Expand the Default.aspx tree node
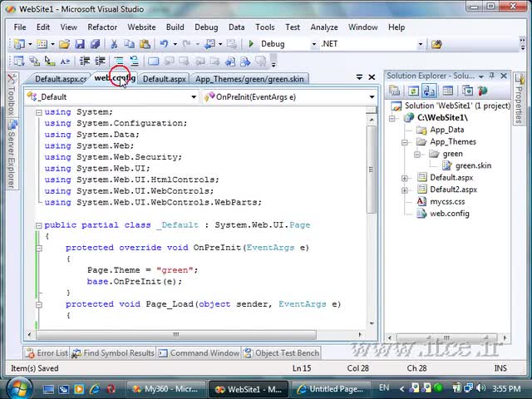 405,178
